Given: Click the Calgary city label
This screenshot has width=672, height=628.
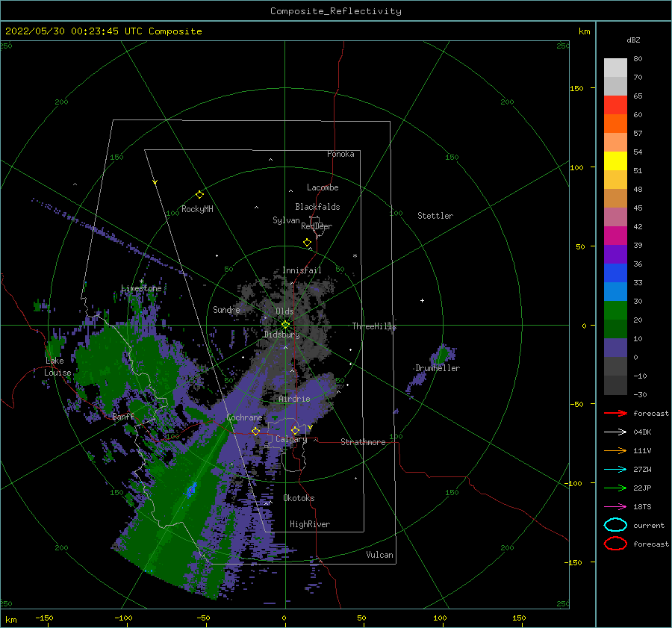Looking at the screenshot, I should 291,439.
